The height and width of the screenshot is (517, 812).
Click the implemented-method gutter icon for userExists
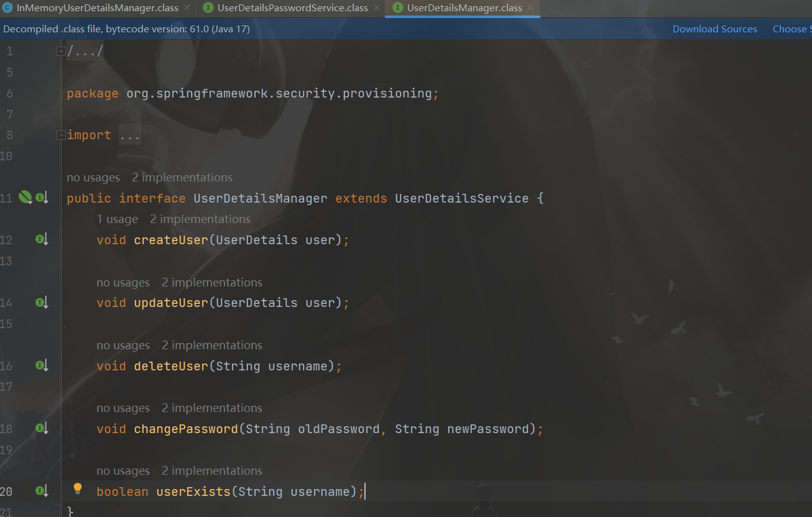pos(42,491)
